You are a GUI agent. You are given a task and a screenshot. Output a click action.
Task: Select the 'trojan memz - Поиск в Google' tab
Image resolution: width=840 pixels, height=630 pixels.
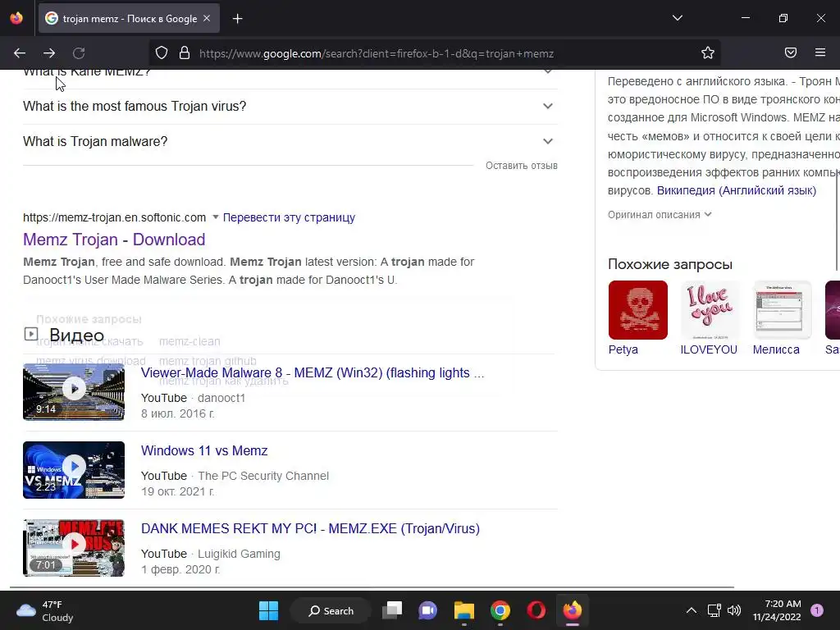pyautogui.click(x=129, y=19)
